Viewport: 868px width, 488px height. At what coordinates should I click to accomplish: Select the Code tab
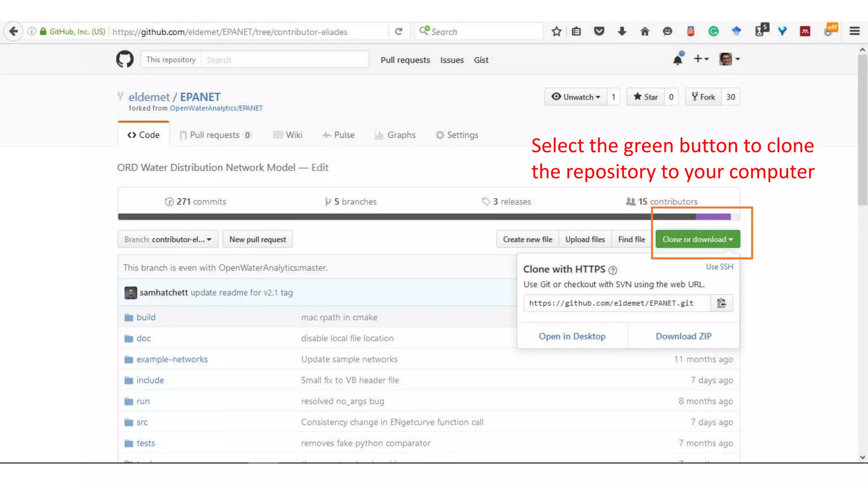click(143, 135)
